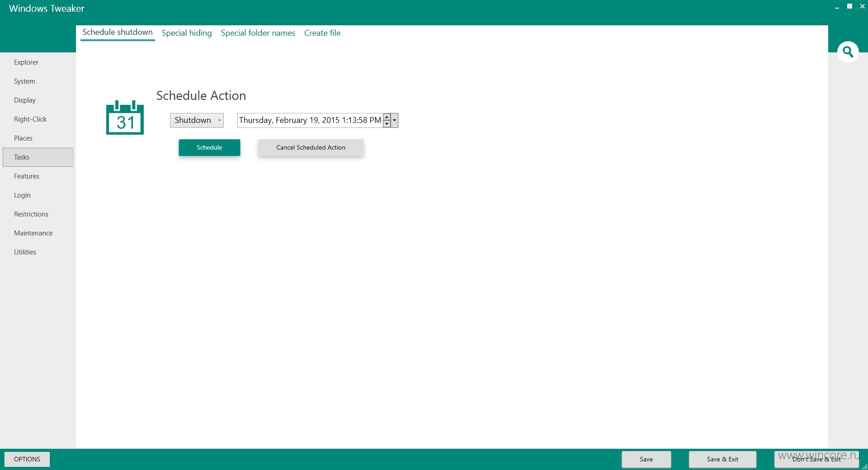Click the Save button
The width and height of the screenshot is (868, 470).
click(646, 459)
